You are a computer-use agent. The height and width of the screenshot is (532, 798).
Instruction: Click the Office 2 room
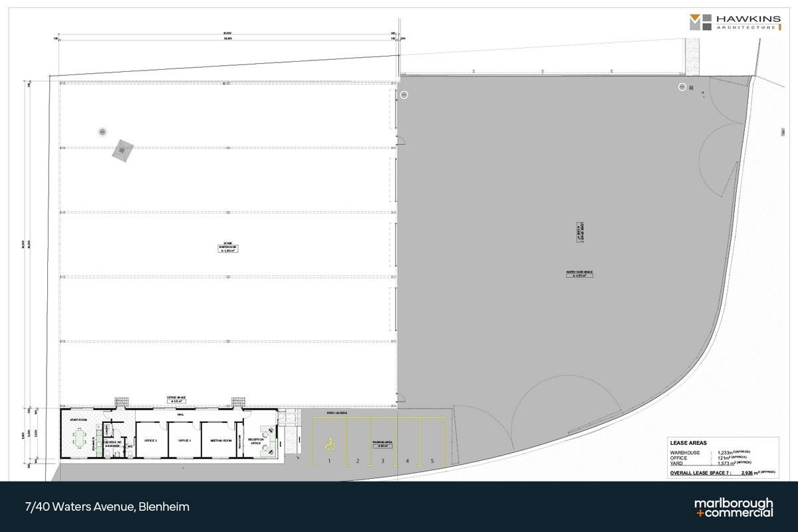click(x=150, y=440)
